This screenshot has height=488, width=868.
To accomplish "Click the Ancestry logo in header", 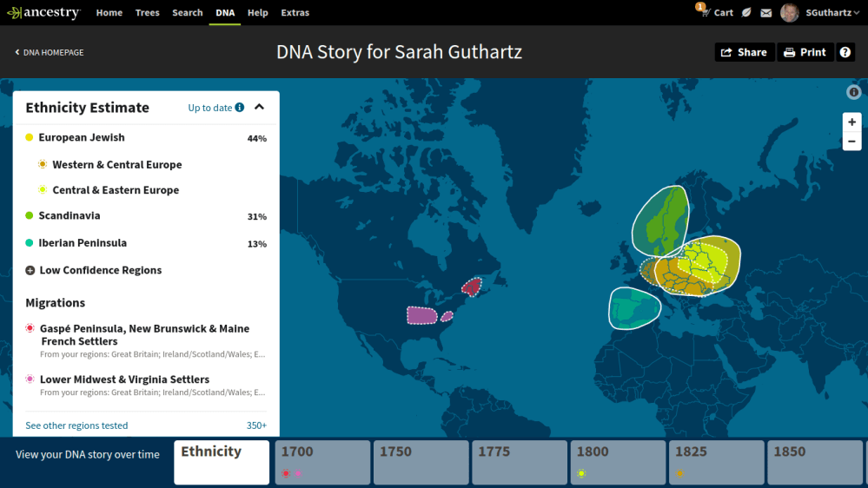I will tap(43, 13).
